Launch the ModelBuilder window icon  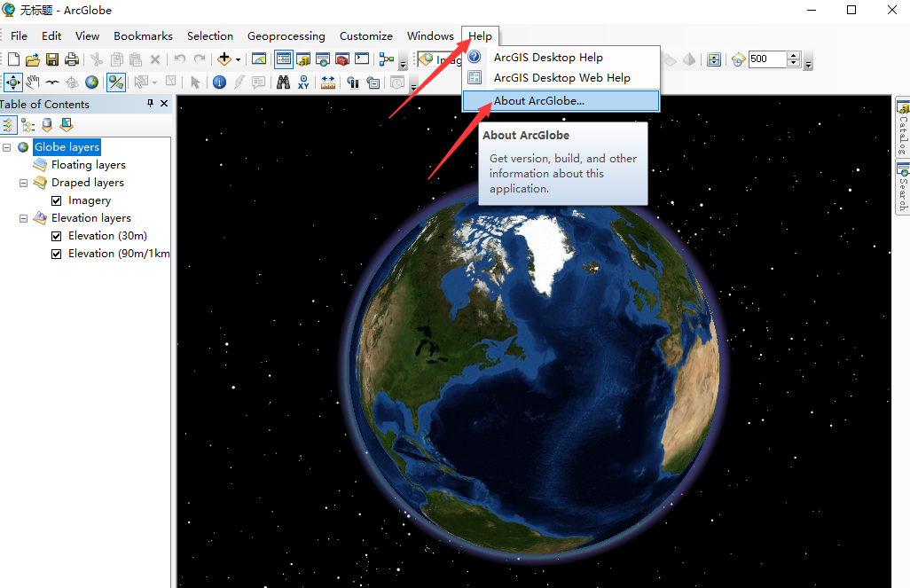tap(386, 59)
